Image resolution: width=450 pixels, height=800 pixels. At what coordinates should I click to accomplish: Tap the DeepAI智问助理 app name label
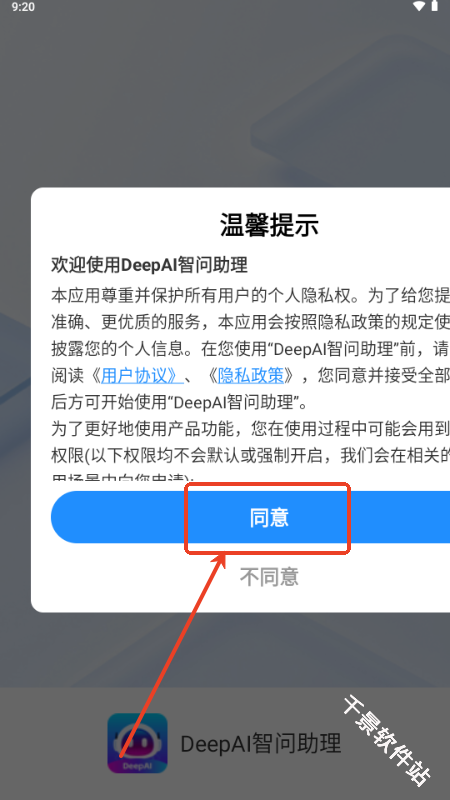tap(261, 743)
